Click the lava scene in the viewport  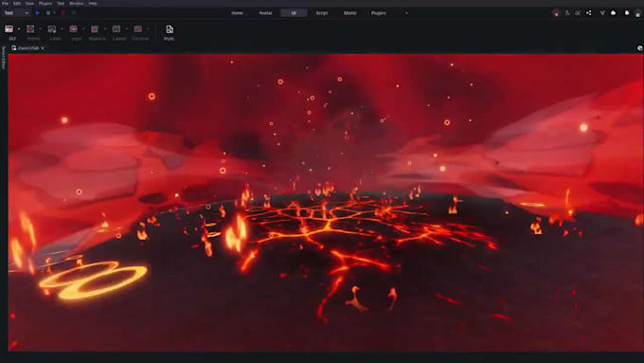point(325,202)
